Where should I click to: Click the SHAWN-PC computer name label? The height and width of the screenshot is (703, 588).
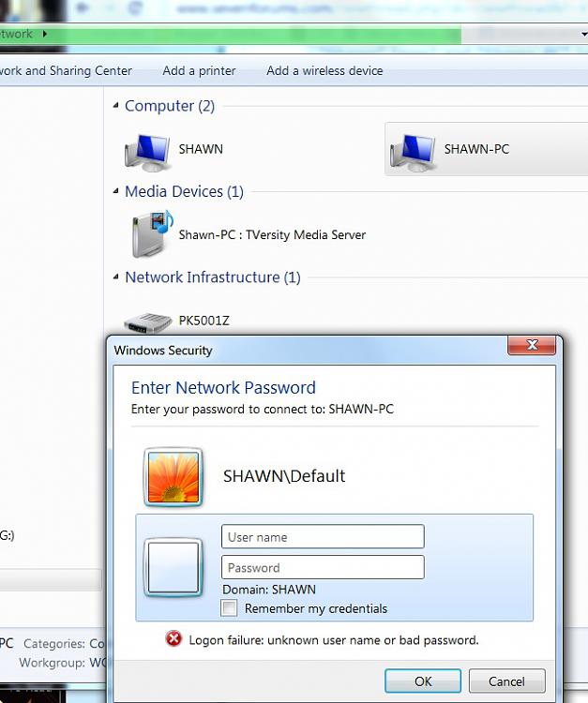476,149
